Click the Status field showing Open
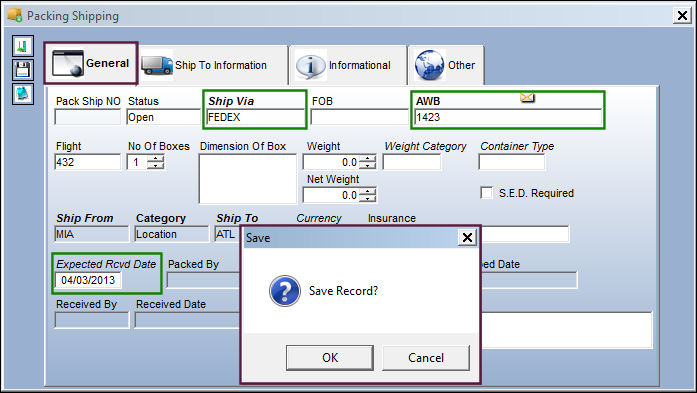 coord(163,117)
